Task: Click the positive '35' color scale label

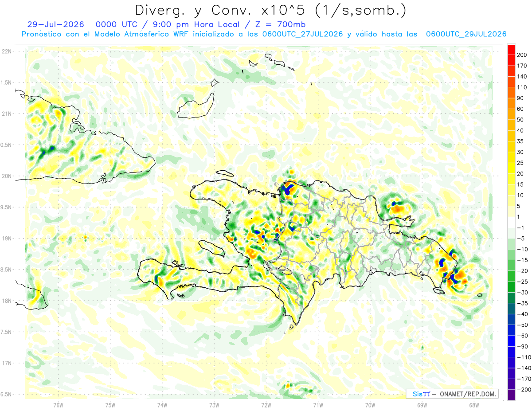Action: 520,141
